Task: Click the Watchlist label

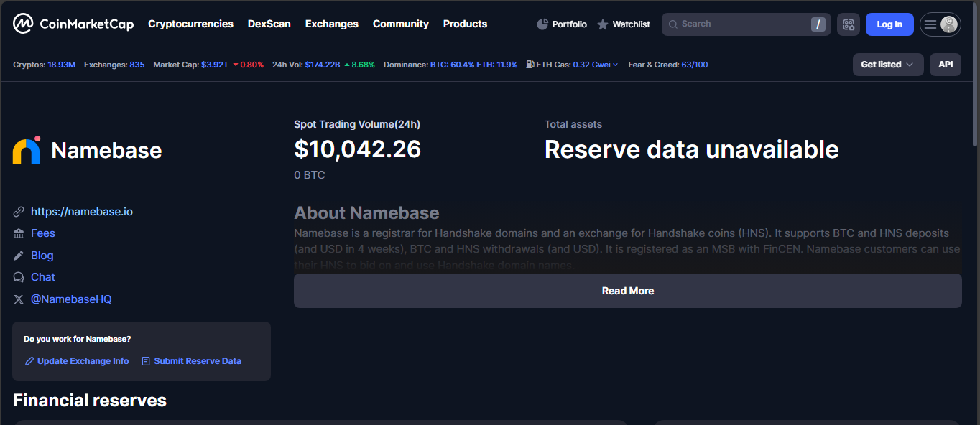Action: point(632,24)
